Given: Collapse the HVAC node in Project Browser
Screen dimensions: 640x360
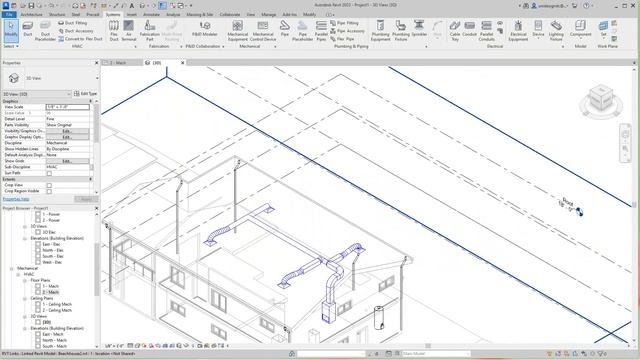Looking at the screenshot, I should tap(18, 274).
